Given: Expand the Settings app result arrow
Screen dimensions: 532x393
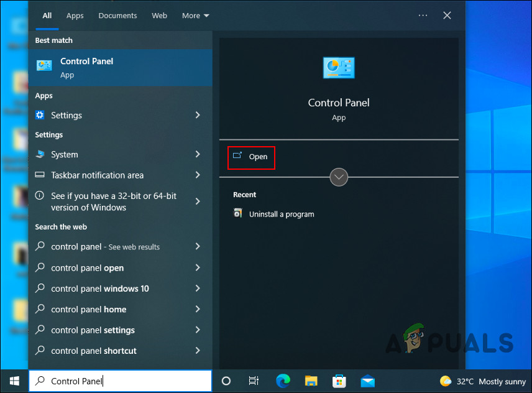Looking at the screenshot, I should pyautogui.click(x=198, y=115).
